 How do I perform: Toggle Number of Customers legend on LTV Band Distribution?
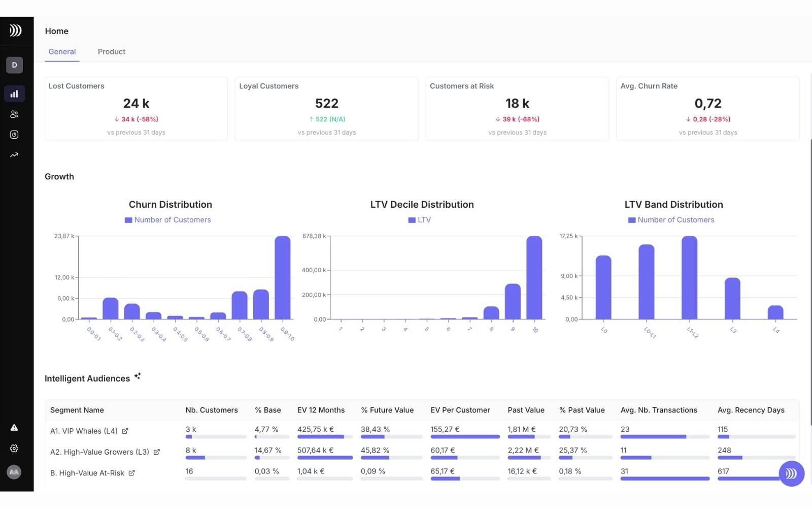671,219
